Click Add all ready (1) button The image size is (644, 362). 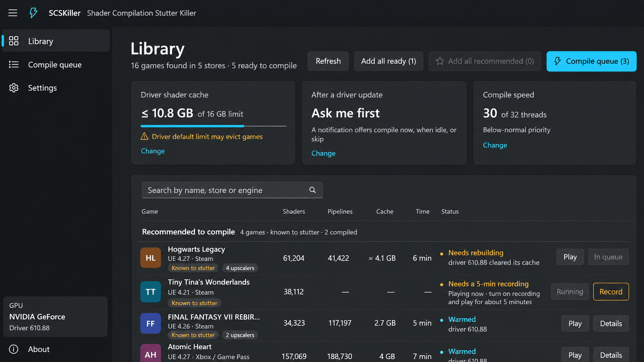click(x=389, y=61)
